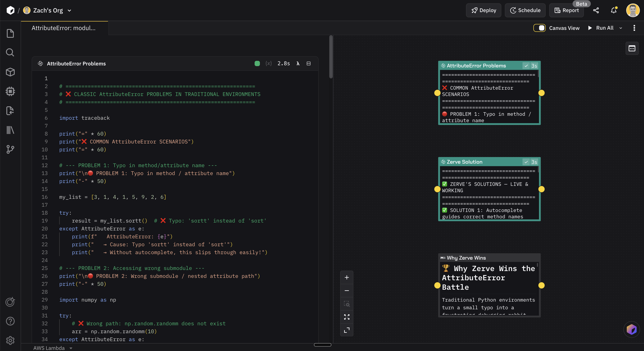644x351 pixels.
Task: Click the Deploy button
Action: 483,10
